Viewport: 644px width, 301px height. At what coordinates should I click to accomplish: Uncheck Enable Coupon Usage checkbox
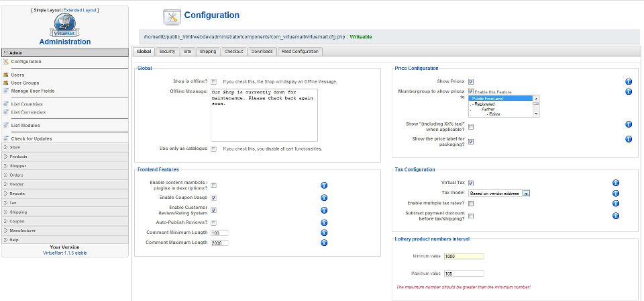213,198
